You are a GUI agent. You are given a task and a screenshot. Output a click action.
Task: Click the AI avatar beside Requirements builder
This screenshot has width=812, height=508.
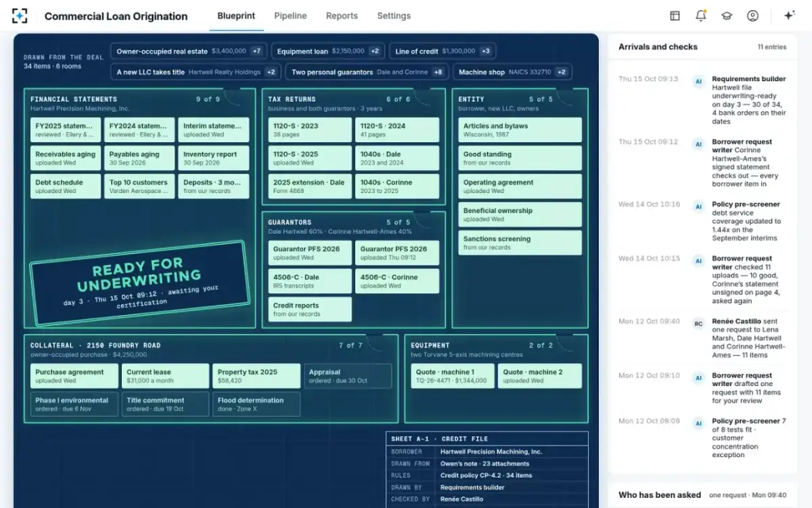[698, 82]
